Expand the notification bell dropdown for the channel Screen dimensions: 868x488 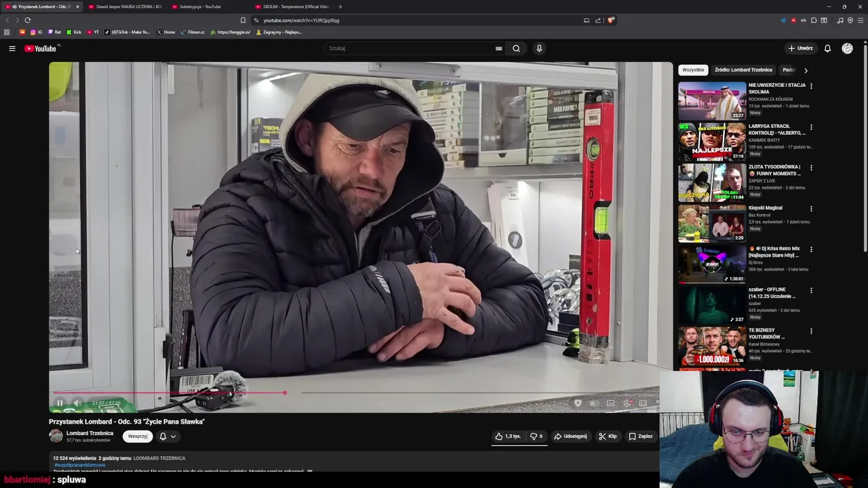[x=173, y=436]
